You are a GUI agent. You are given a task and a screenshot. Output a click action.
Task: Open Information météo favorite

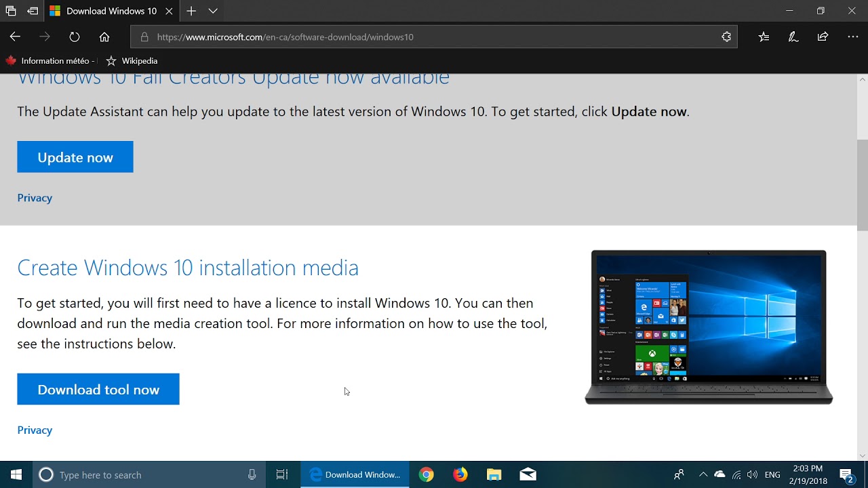tap(51, 60)
